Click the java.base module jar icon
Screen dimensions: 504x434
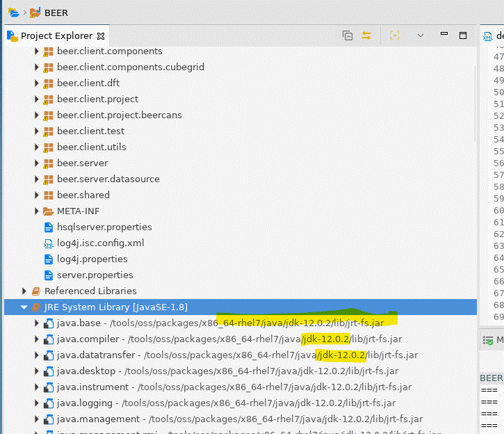click(x=49, y=323)
